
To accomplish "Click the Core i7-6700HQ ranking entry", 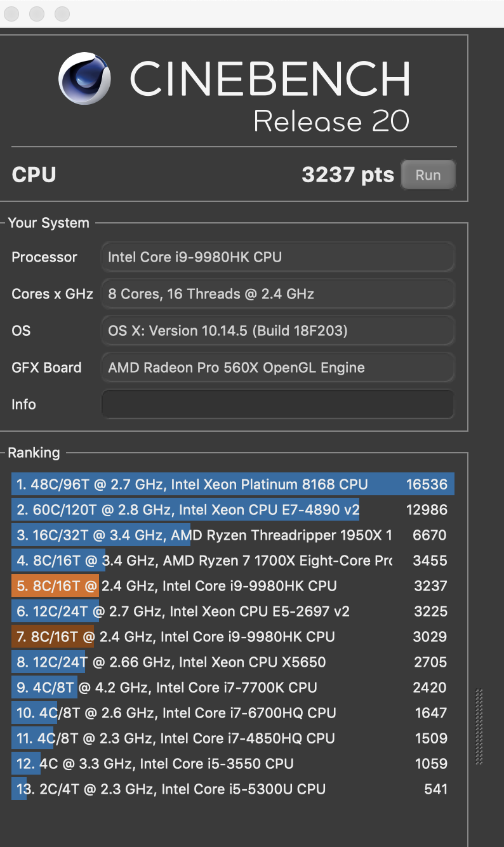I will click(232, 713).
